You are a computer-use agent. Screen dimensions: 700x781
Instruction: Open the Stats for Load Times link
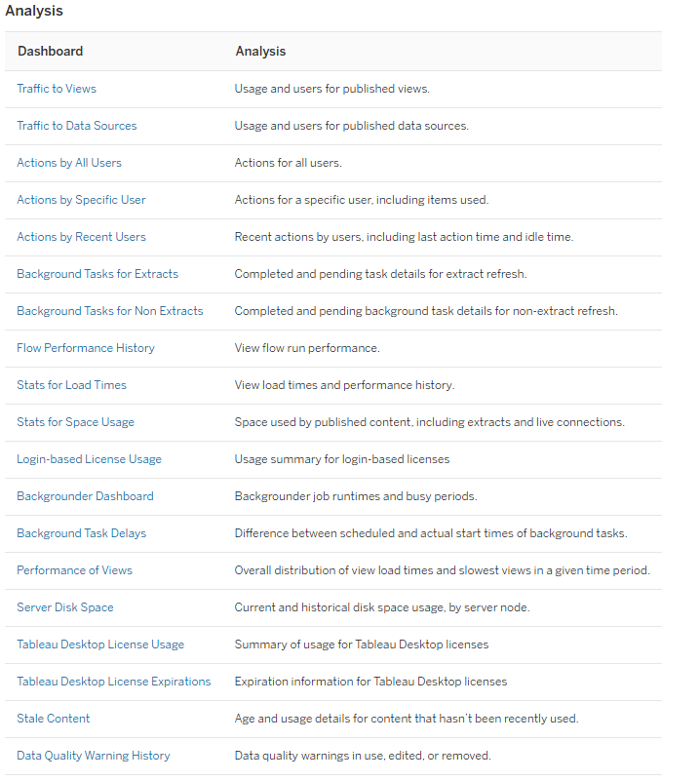point(72,385)
